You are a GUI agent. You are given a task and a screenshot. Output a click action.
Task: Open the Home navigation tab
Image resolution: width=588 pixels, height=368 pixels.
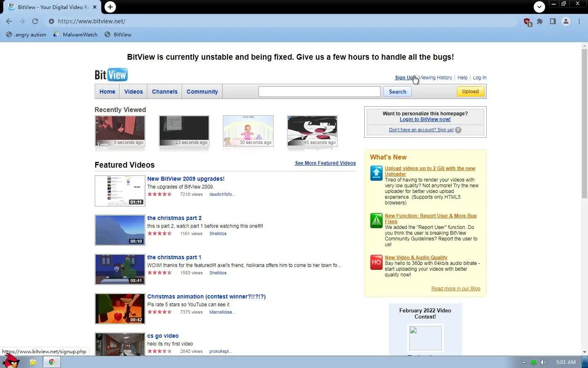pyautogui.click(x=107, y=92)
